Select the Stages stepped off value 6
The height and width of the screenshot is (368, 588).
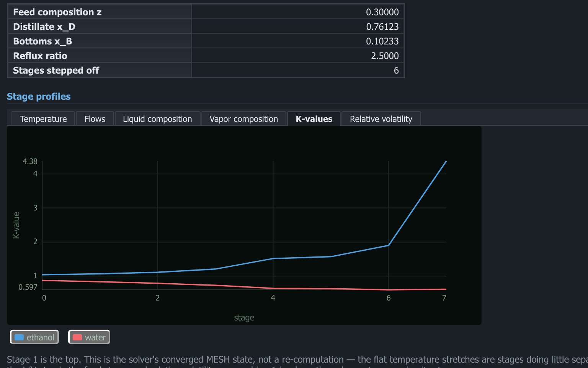[396, 71]
